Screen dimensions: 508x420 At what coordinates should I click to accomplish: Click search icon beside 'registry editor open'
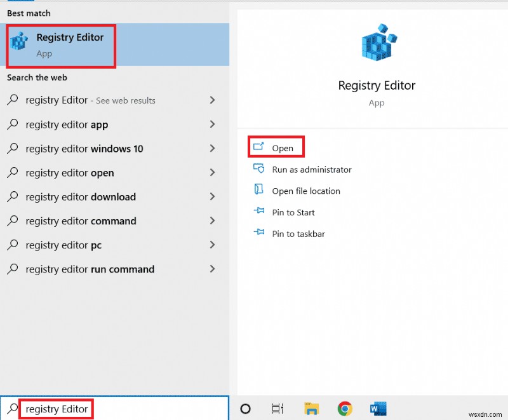pyautogui.click(x=12, y=172)
